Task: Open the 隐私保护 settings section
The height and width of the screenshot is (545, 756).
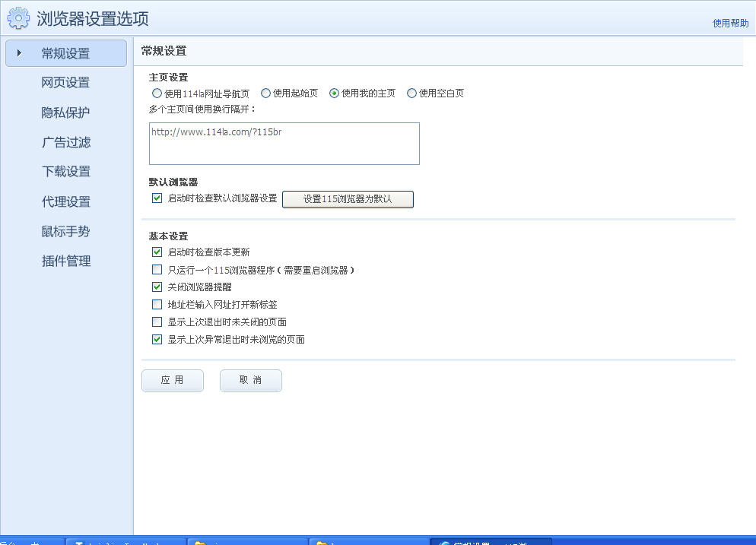Action: point(65,112)
